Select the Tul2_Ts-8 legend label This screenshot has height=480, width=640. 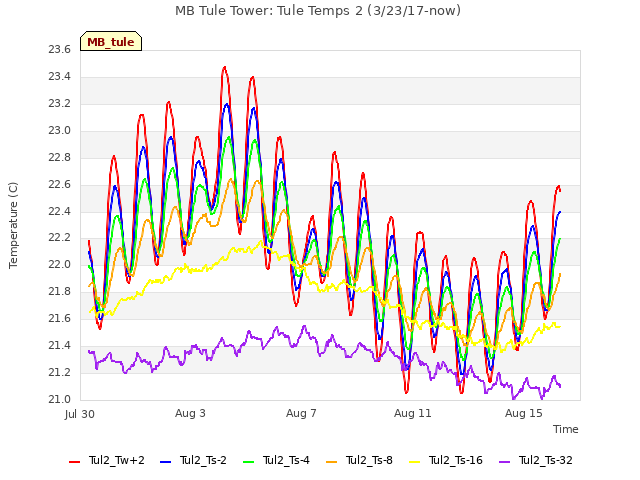pyautogui.click(x=369, y=460)
